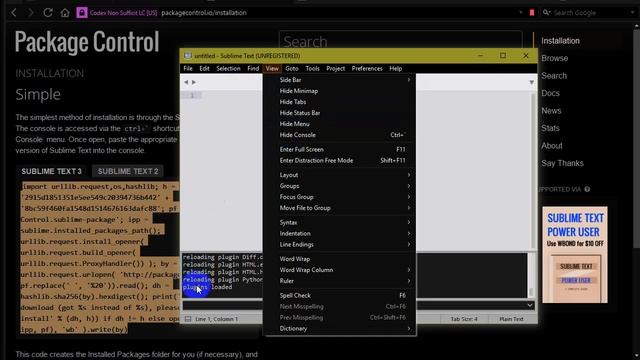Expand the Word Wrap Column submenu
Viewport: 640px width, 360px height.
(340, 270)
